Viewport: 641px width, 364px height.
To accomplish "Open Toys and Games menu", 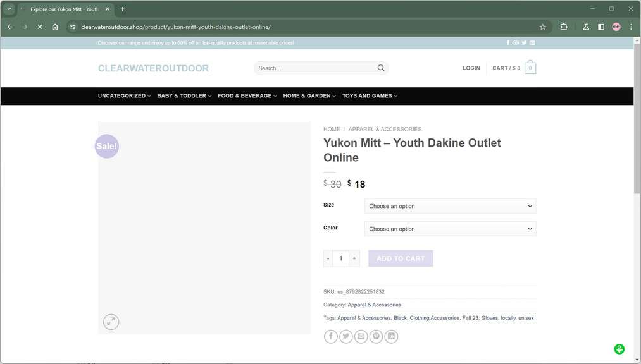I will [x=370, y=96].
